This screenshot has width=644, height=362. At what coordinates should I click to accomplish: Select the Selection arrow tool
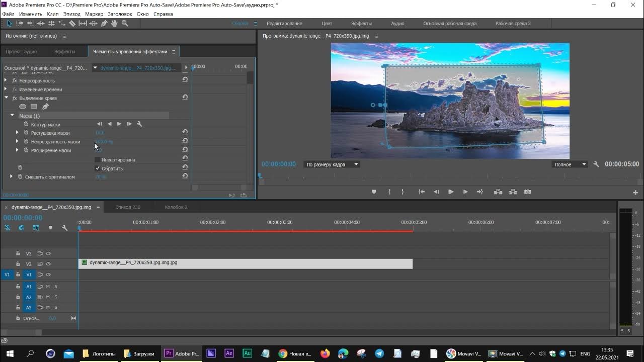click(9, 24)
